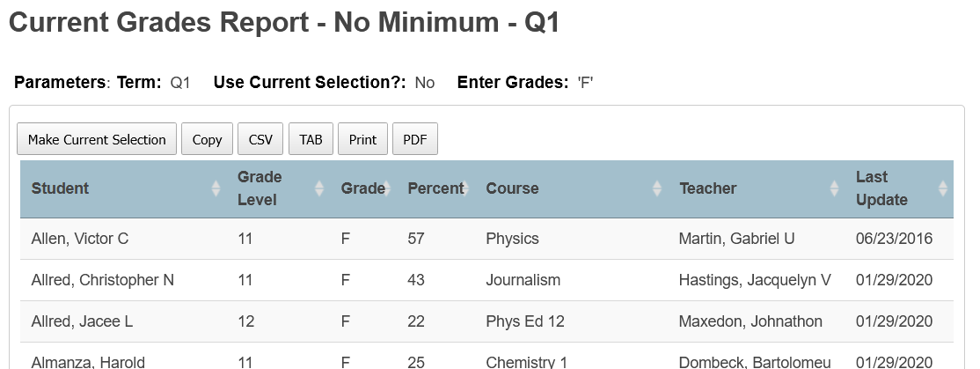
Task: Sort table by Student column arrows
Action: (216, 188)
